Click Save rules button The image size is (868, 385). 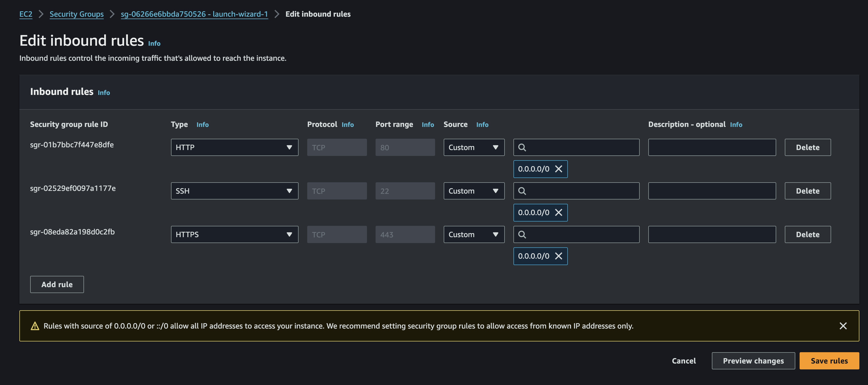(829, 361)
